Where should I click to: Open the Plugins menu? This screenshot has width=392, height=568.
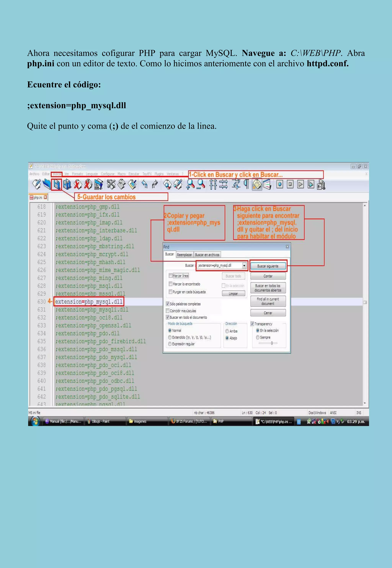(159, 174)
